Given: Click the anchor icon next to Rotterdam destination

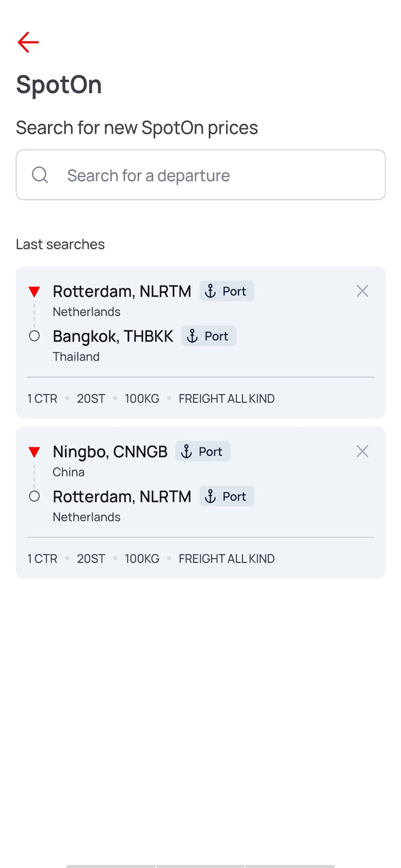Looking at the screenshot, I should pyautogui.click(x=210, y=496).
